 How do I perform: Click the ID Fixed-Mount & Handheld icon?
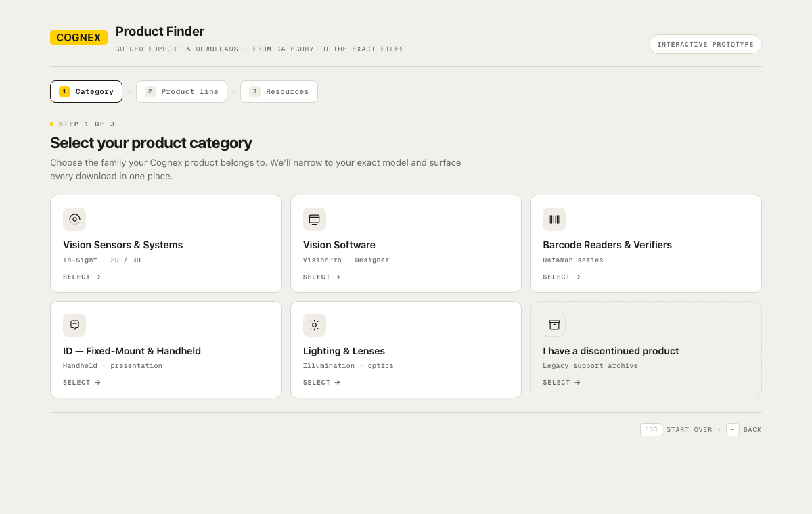(x=74, y=325)
